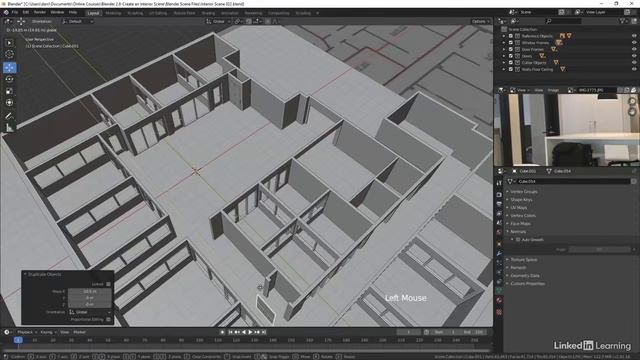The height and width of the screenshot is (360, 640).
Task: Toggle the Reference Objects collection checkbox
Action: [511, 36]
